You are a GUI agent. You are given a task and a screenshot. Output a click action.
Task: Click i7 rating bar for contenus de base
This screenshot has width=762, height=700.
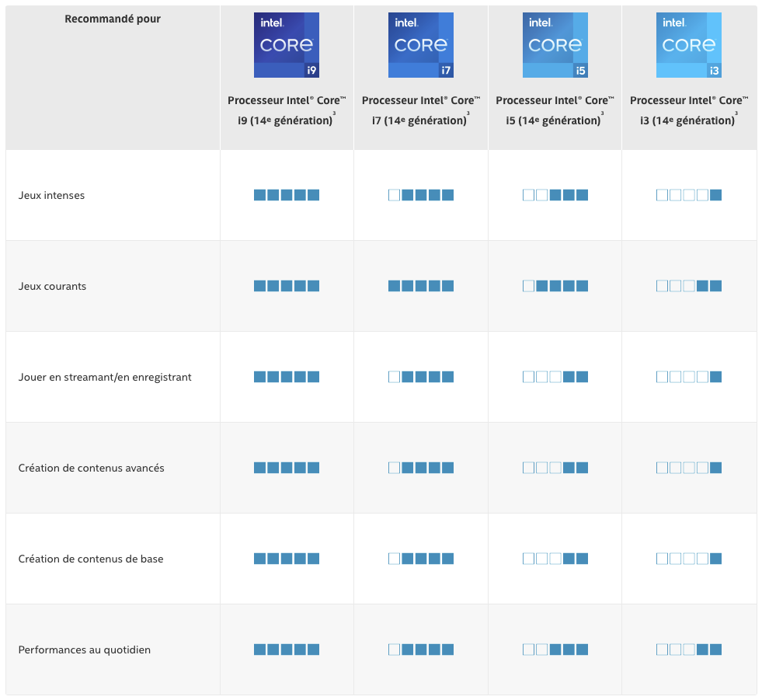421,559
